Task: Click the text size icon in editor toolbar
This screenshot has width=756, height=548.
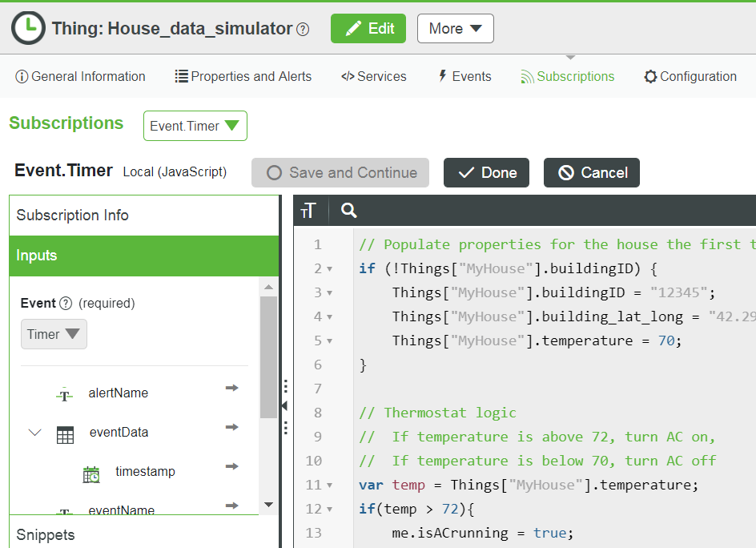Action: (x=309, y=211)
